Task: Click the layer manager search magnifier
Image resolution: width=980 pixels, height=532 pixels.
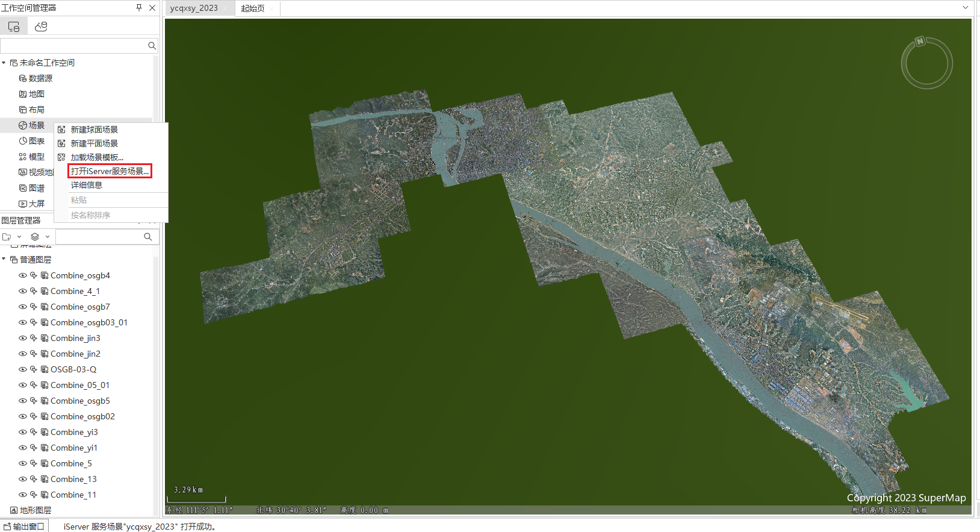Action: (147, 237)
